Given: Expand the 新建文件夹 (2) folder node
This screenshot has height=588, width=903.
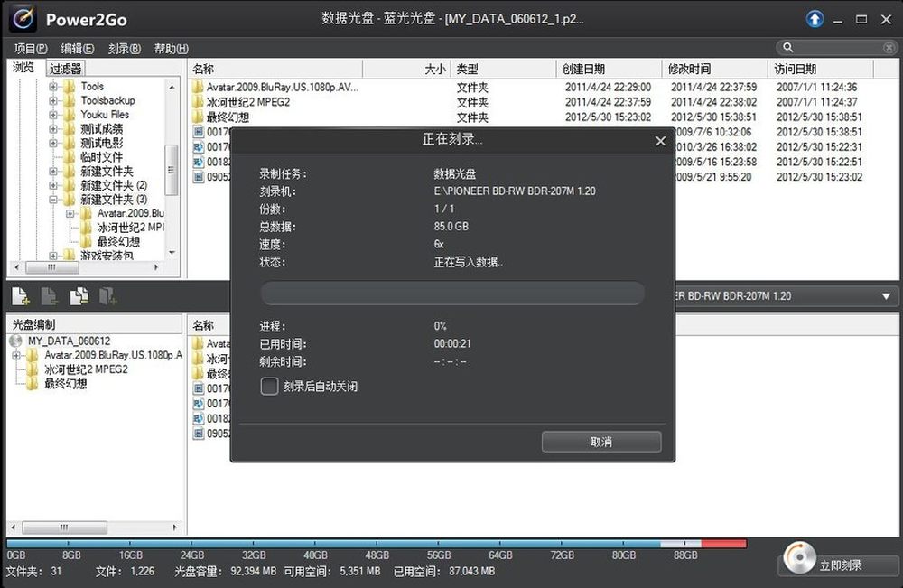Looking at the screenshot, I should click(53, 185).
